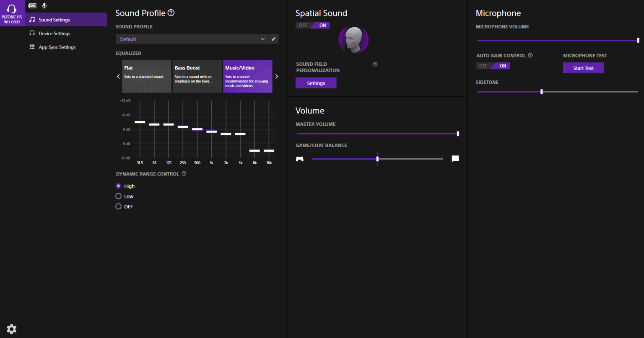Click the microphone status icon in top bar
Image resolution: width=644 pixels, height=338 pixels.
(x=44, y=6)
